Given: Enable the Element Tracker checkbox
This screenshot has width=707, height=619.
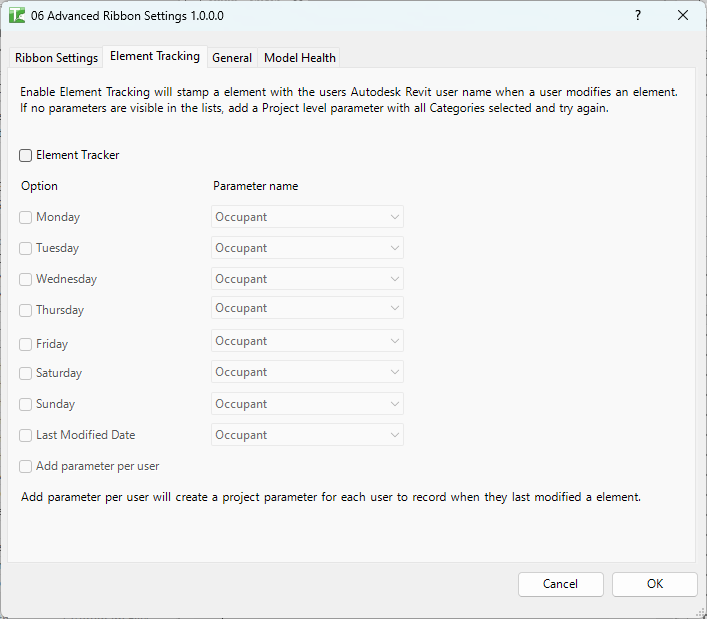Looking at the screenshot, I should 26,155.
